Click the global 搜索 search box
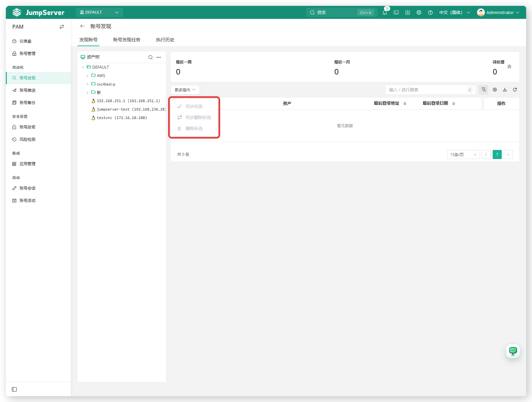Viewport: 532px width, 402px height. point(341,12)
